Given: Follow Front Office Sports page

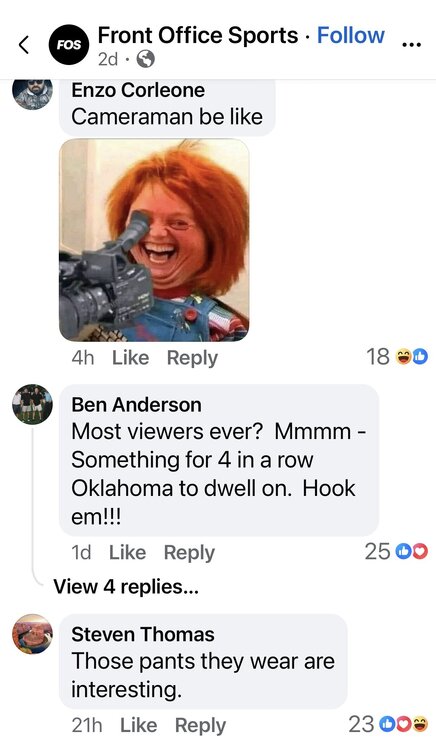Looking at the screenshot, I should tap(351, 35).
